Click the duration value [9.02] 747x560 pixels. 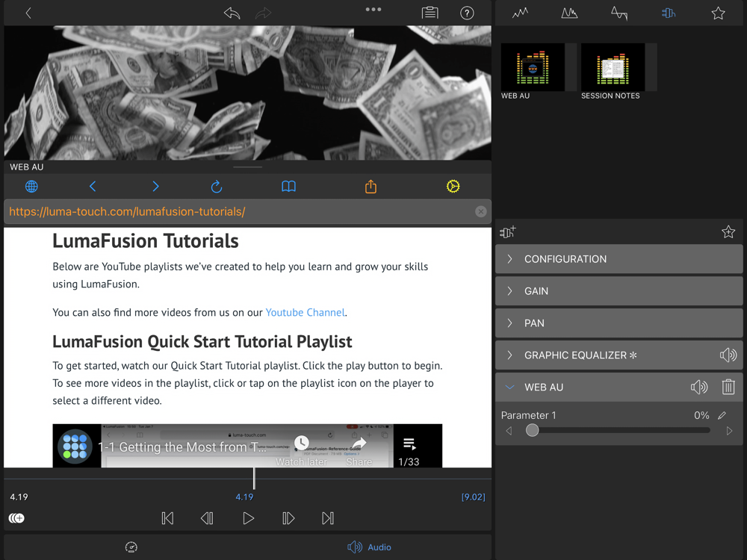473,497
